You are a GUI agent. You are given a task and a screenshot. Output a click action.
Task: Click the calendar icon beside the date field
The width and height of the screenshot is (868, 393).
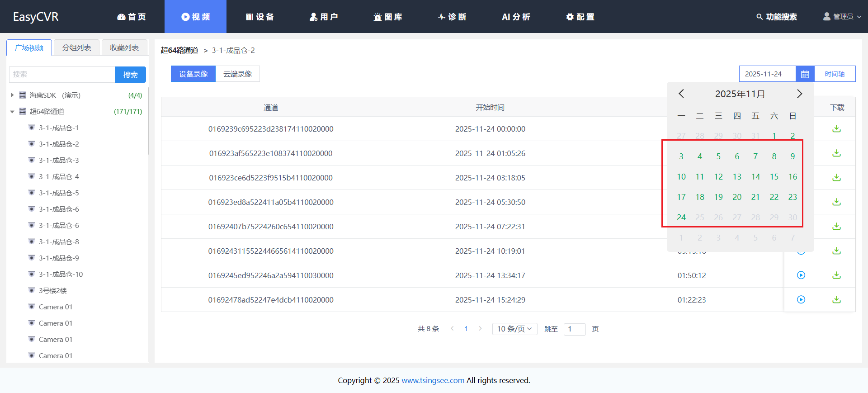(x=805, y=74)
